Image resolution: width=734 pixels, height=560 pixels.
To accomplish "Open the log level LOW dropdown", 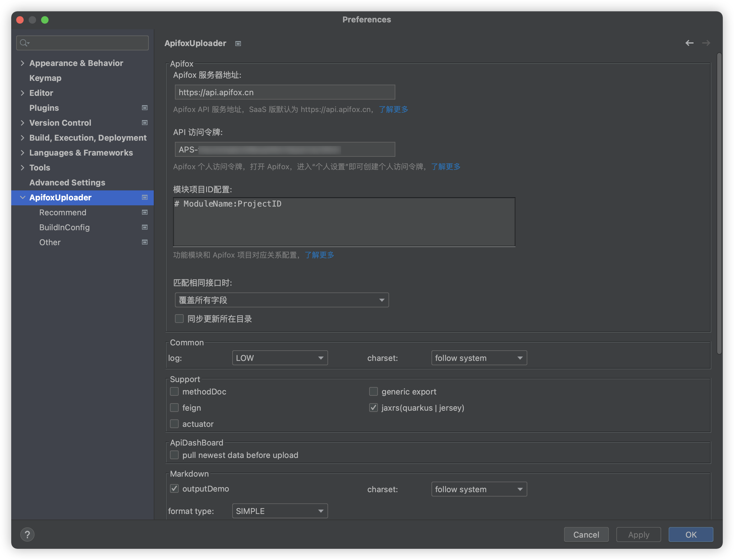I will pos(280,358).
